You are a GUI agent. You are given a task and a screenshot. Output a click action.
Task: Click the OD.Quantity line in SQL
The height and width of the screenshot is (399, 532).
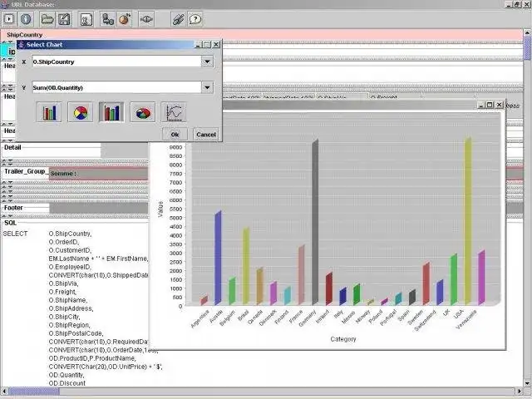pos(66,375)
